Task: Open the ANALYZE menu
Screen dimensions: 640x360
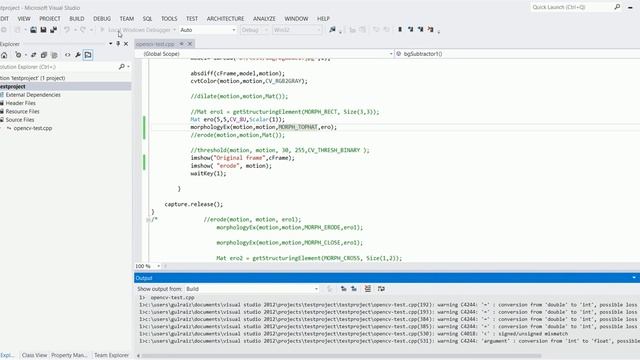Action: (x=264, y=18)
